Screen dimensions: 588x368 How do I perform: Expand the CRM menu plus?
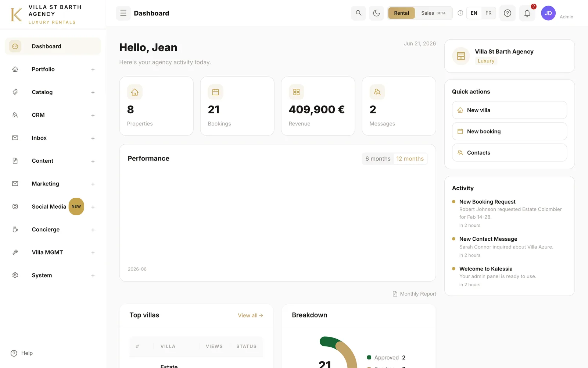[x=93, y=115]
